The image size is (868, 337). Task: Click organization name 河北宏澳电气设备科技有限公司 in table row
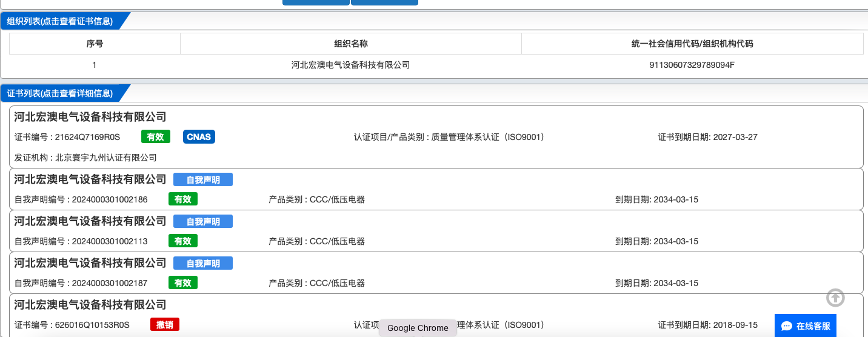coord(350,65)
